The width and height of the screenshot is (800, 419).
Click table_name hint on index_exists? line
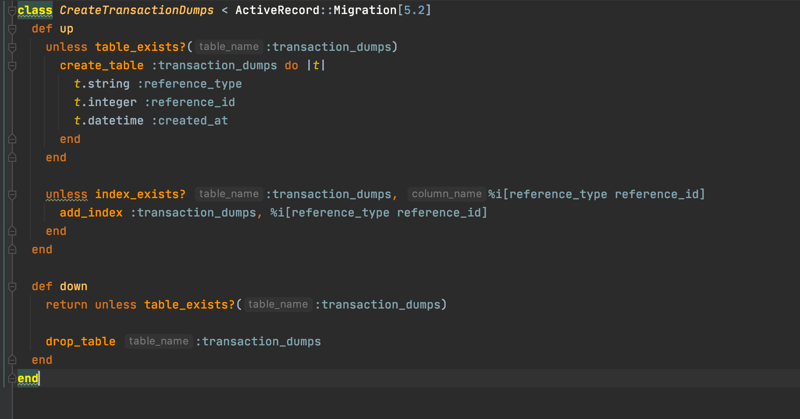[x=229, y=194]
